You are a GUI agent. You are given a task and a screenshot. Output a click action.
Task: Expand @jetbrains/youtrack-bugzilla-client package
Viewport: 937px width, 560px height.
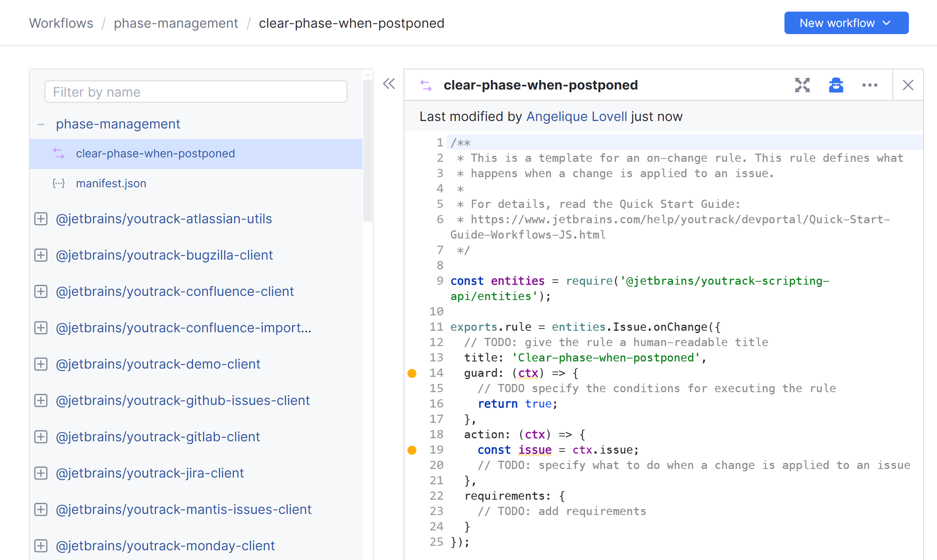[x=41, y=255]
